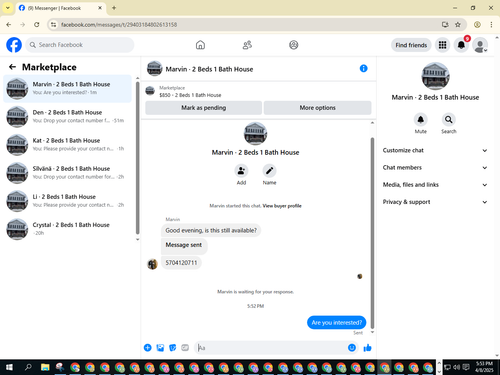The image size is (500, 375).
Task: Open File Explorer from the taskbar
Action: point(45,367)
